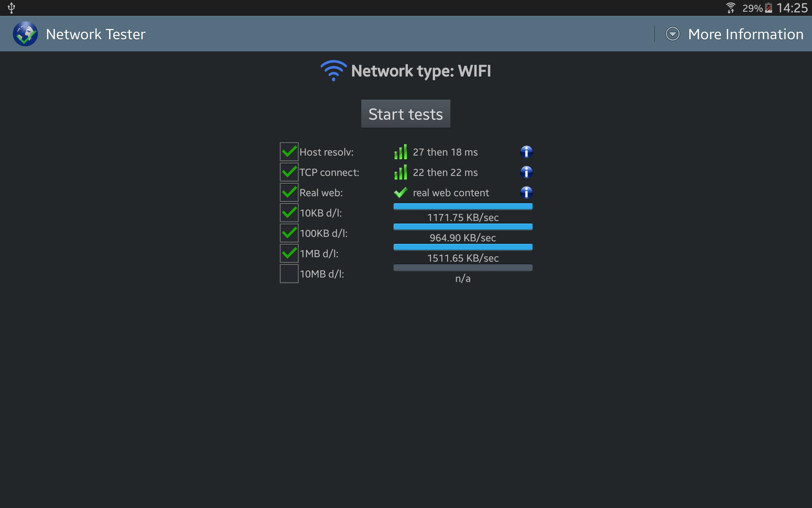Click the 'TCP connect:' label
Screen dimensions: 812x508
click(329, 172)
